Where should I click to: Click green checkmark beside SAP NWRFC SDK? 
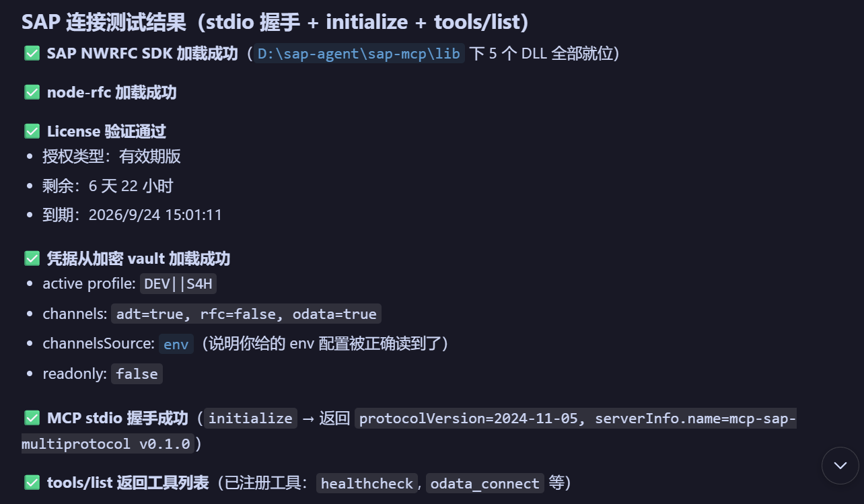(32, 53)
